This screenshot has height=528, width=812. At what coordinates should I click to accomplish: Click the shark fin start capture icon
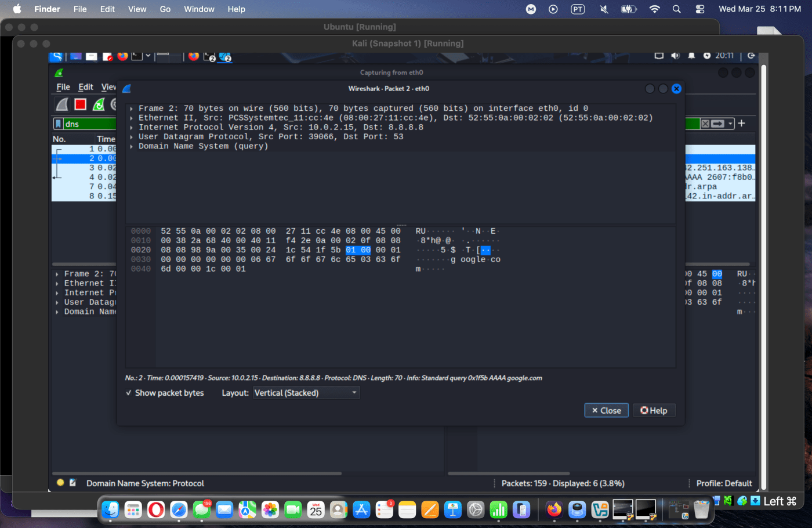coord(61,104)
